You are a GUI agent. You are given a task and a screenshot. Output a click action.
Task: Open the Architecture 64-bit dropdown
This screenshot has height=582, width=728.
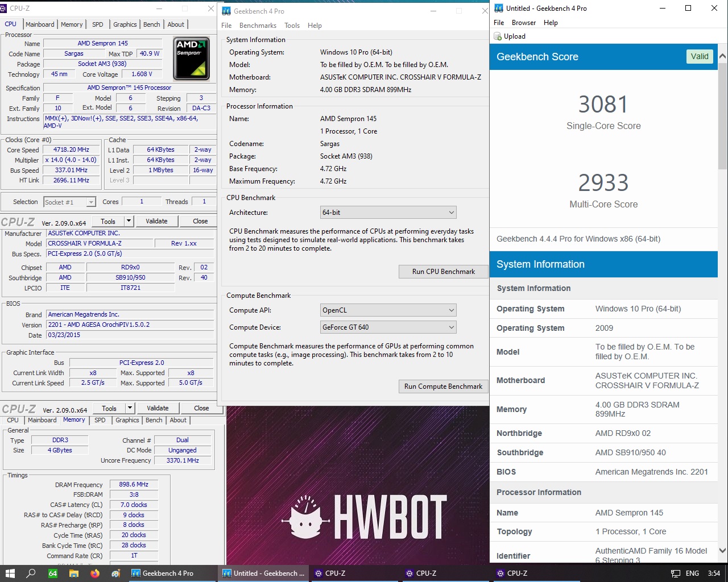tap(388, 212)
